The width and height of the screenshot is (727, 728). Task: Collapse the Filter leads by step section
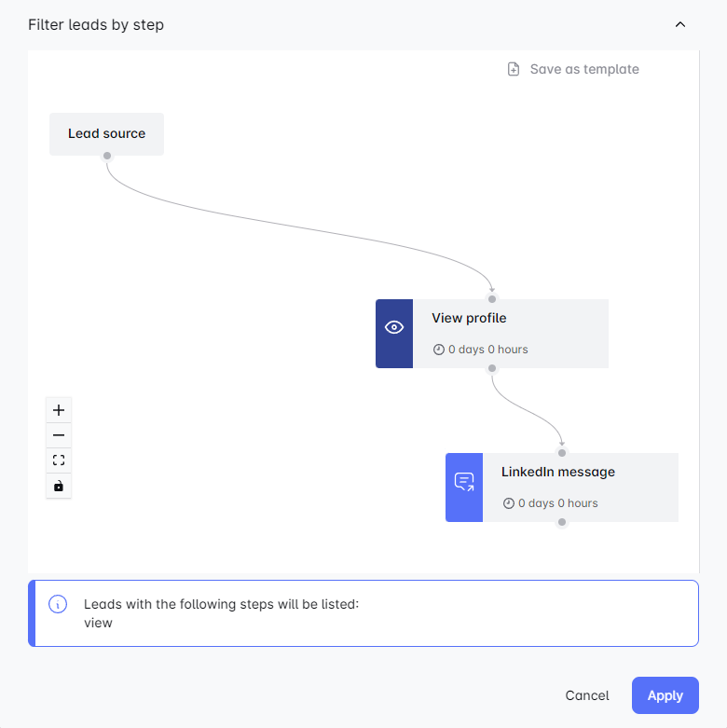[x=680, y=25]
